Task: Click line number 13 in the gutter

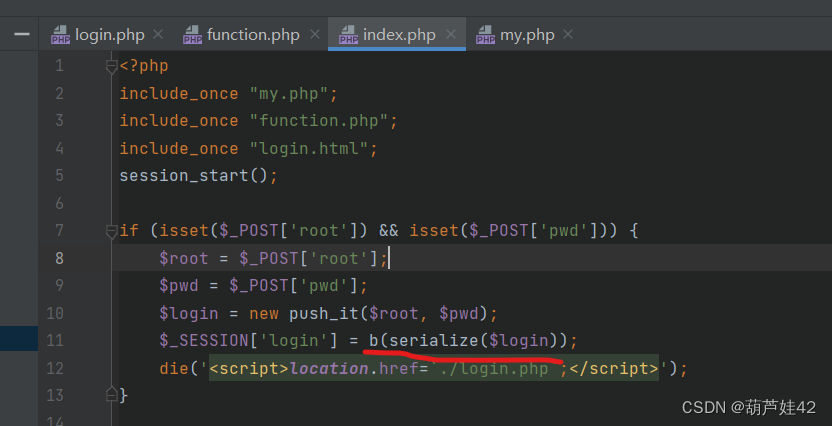Action: click(x=55, y=395)
